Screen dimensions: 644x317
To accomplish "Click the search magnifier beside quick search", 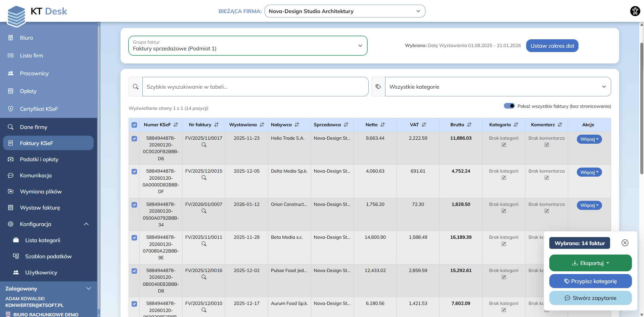I will pyautogui.click(x=136, y=87).
